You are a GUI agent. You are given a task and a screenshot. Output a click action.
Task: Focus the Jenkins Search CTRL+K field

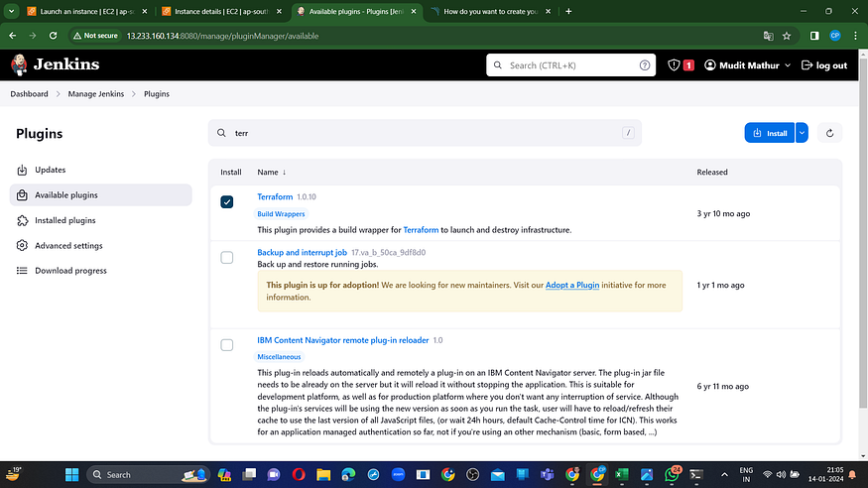click(570, 65)
